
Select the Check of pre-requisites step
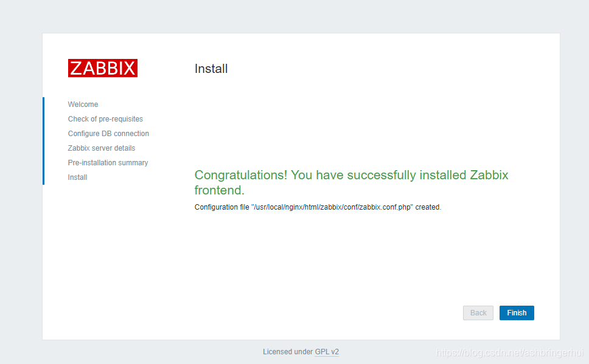coord(105,119)
